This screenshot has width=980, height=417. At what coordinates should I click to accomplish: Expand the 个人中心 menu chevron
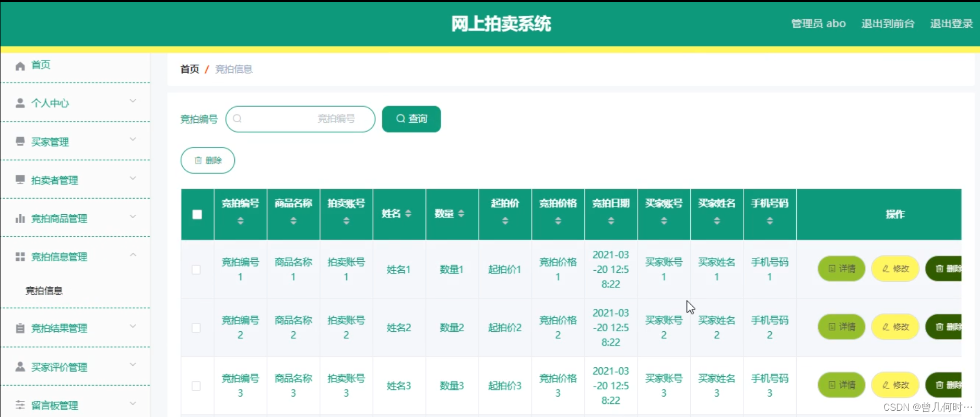[133, 101]
